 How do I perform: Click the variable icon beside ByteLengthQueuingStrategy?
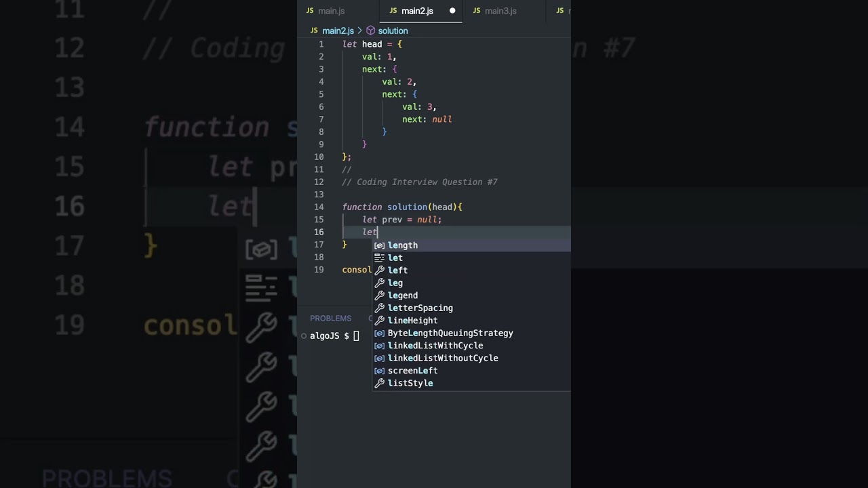380,333
